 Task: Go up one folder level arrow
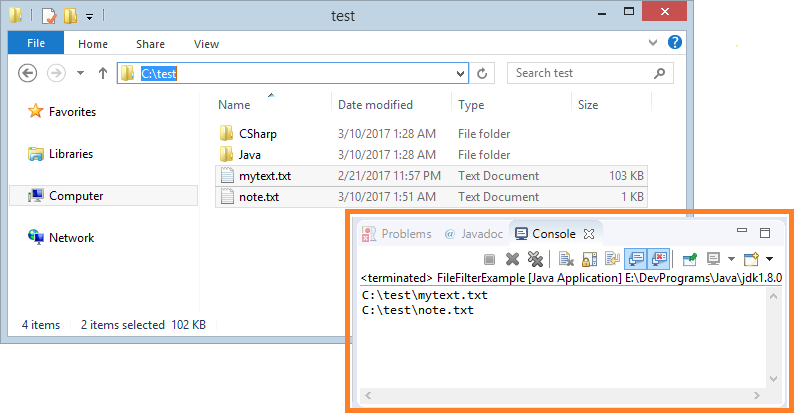(x=103, y=73)
